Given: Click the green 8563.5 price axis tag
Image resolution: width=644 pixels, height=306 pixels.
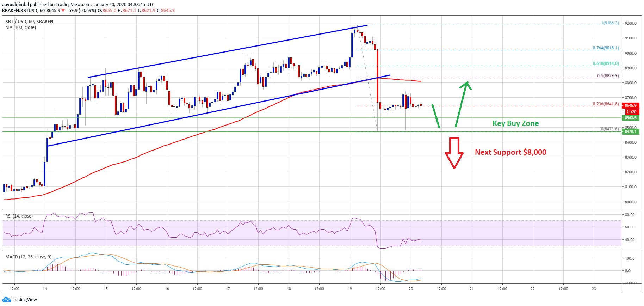Looking at the screenshot, I should coord(631,118).
